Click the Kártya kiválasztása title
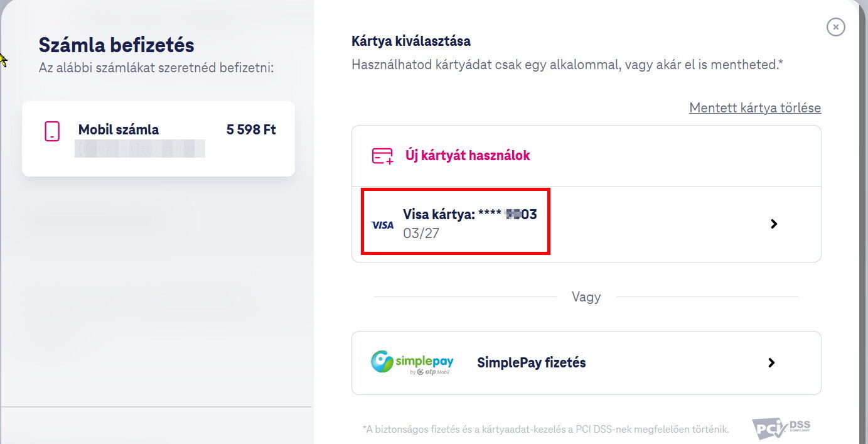 pos(411,41)
